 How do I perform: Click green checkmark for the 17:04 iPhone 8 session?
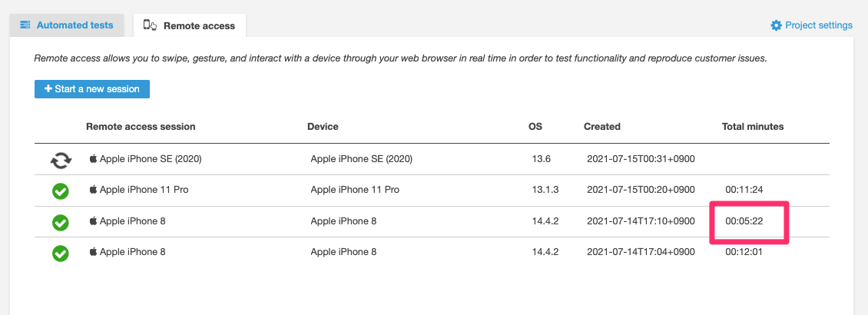pos(60,252)
